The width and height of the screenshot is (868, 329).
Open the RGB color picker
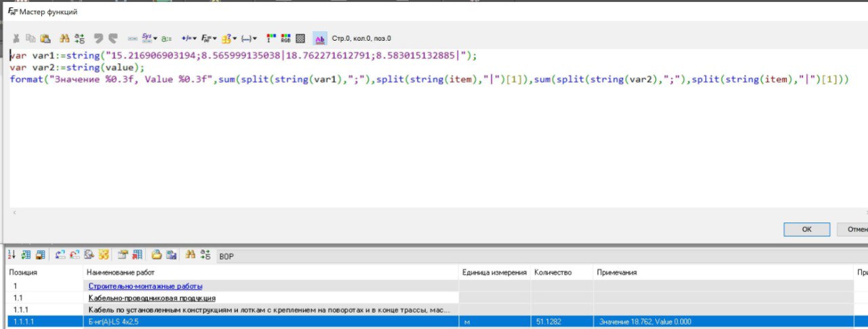(285, 39)
